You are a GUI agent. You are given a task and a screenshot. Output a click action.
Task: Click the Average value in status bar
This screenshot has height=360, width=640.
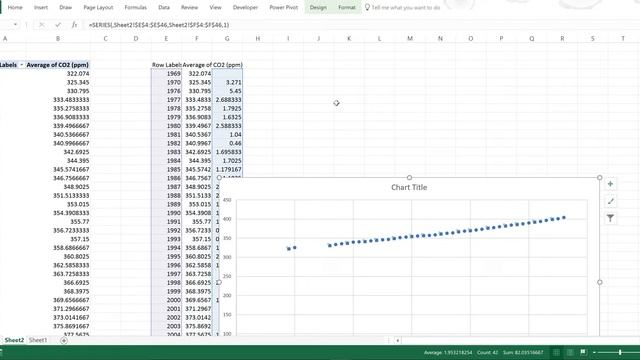click(448, 352)
